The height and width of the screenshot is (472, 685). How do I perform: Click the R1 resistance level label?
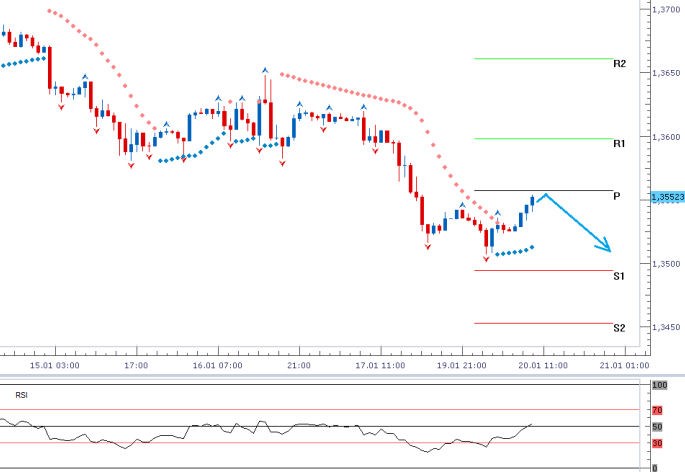pyautogui.click(x=619, y=144)
